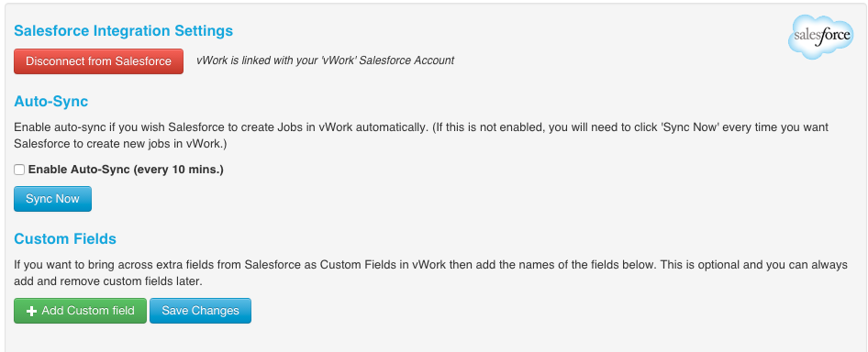
Task: Disconnect from Salesforce using the red button
Action: [98, 61]
